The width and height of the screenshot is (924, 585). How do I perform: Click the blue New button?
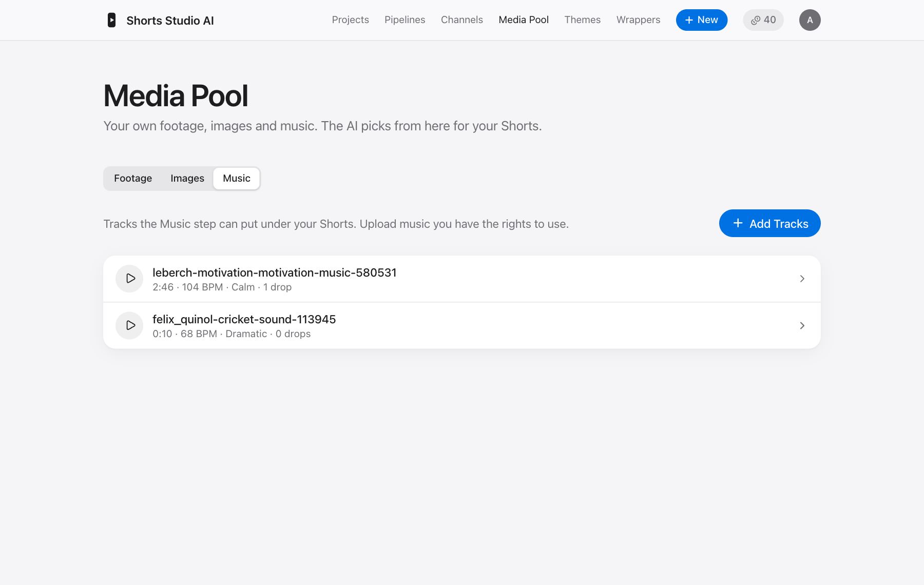701,20
